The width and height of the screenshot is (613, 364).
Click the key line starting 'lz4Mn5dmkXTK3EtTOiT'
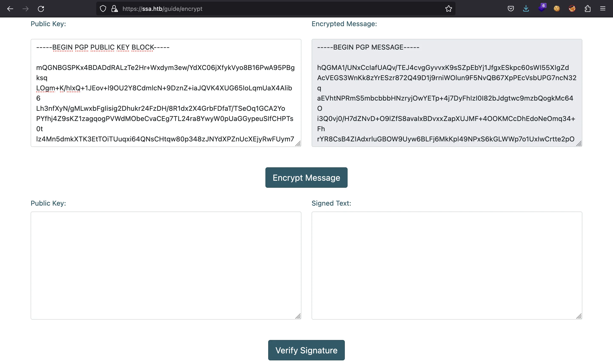coord(165,139)
